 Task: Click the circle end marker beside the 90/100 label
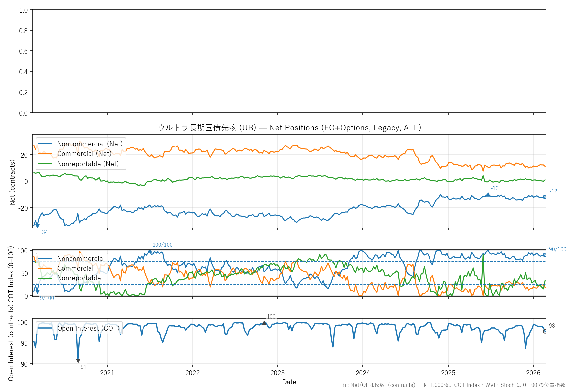click(x=545, y=255)
